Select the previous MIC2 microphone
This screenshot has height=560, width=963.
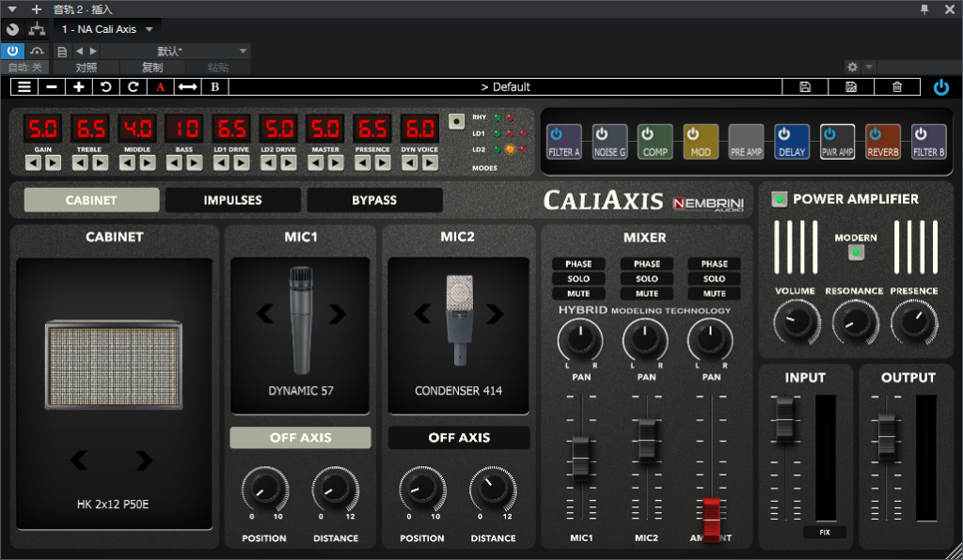pos(422,314)
